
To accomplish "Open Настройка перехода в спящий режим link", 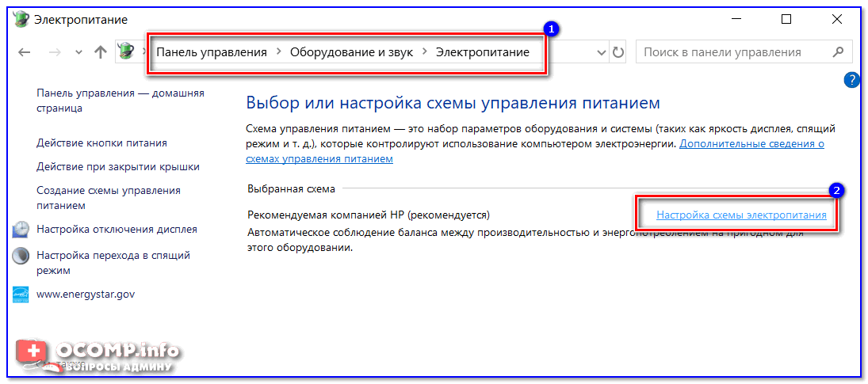I will [x=113, y=263].
